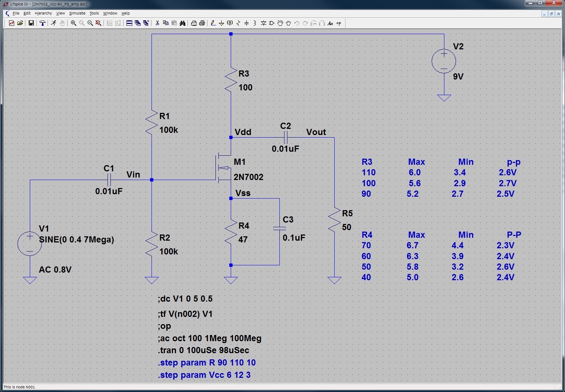Image resolution: width=565 pixels, height=392 pixels.
Task: Open the net label tool
Action: click(229, 23)
